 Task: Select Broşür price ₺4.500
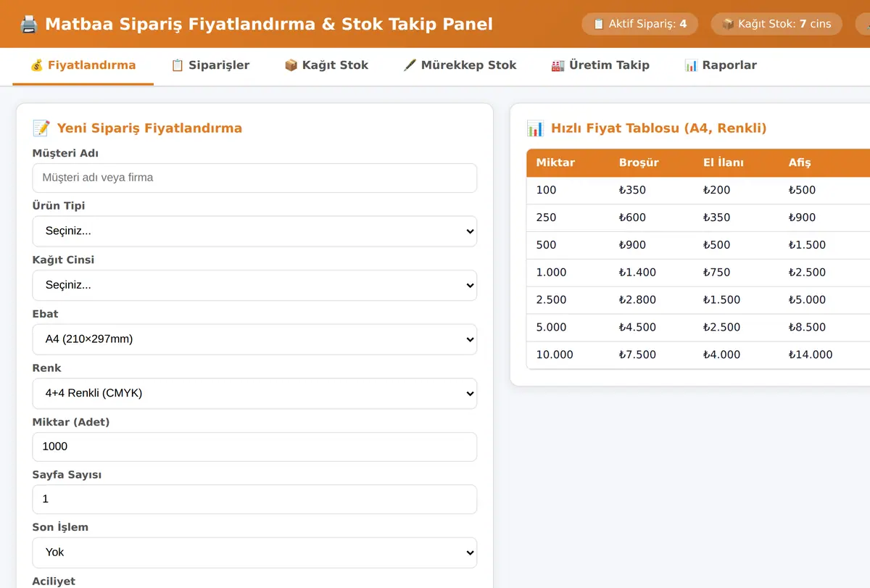pos(637,328)
